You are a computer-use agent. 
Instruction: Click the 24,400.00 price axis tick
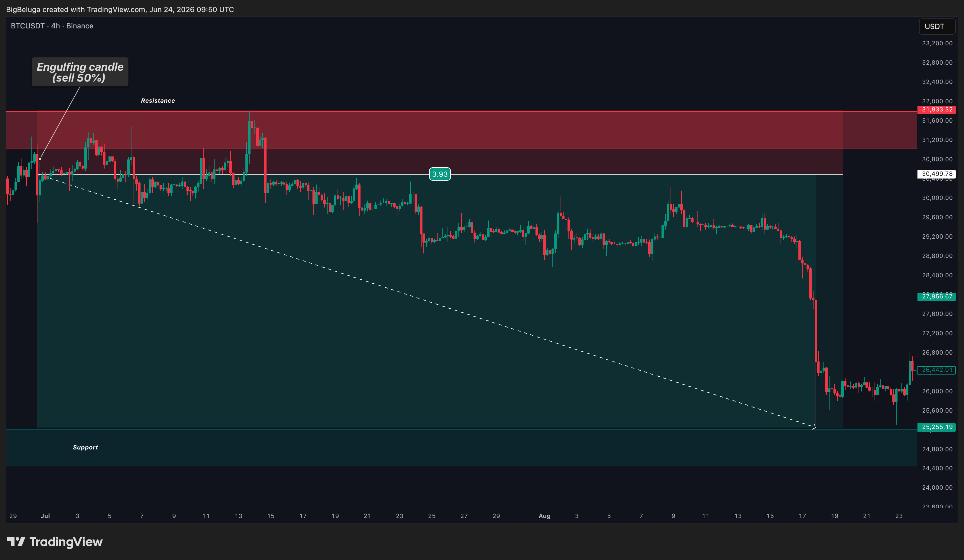[937, 468]
